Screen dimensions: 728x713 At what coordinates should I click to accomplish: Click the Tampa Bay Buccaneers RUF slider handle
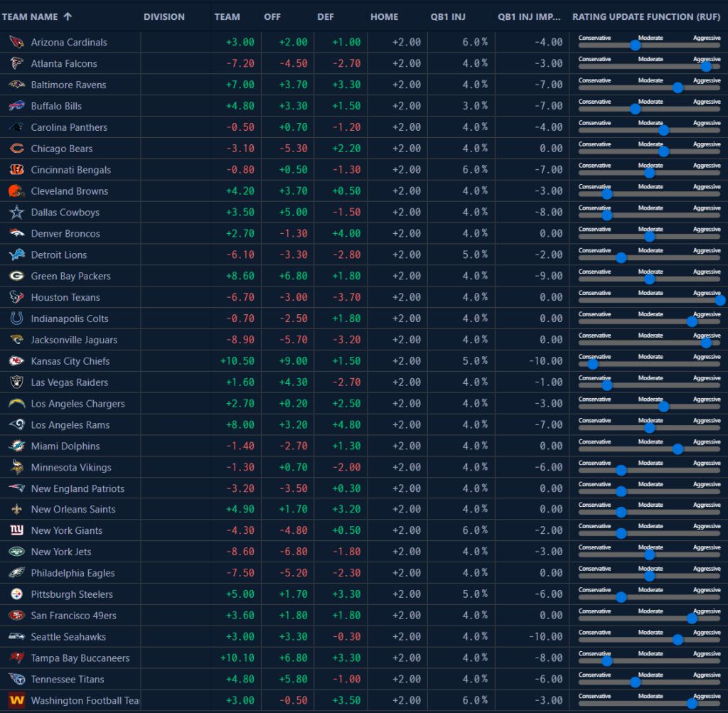coord(607,661)
